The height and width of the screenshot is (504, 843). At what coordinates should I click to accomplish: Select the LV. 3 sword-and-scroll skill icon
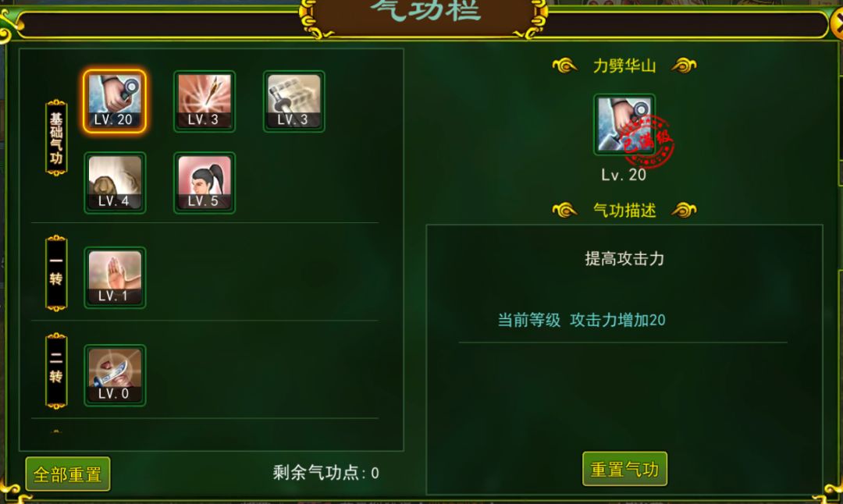tap(294, 101)
